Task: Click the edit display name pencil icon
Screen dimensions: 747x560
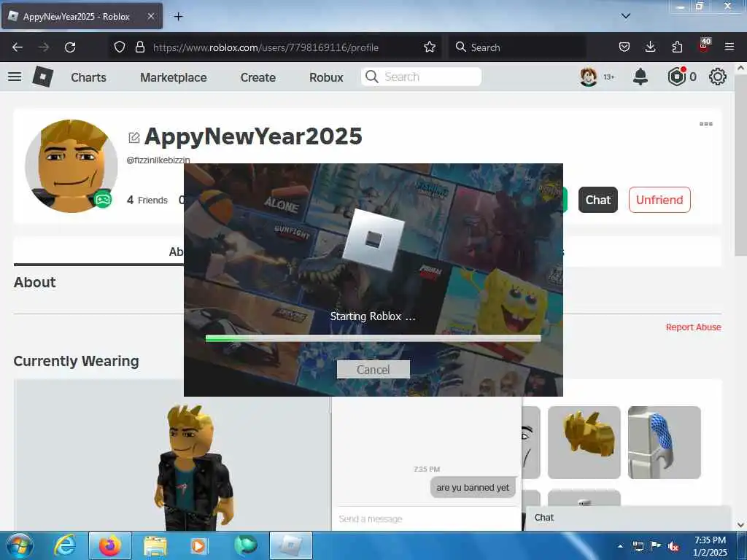Action: pos(134,138)
